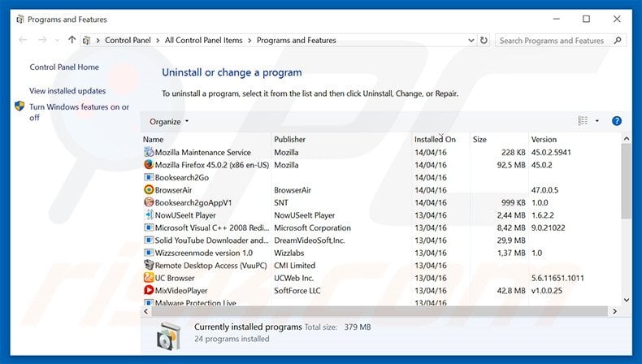Image resolution: width=642 pixels, height=364 pixels.
Task: Go up one level with the up arrow
Action: (x=72, y=40)
